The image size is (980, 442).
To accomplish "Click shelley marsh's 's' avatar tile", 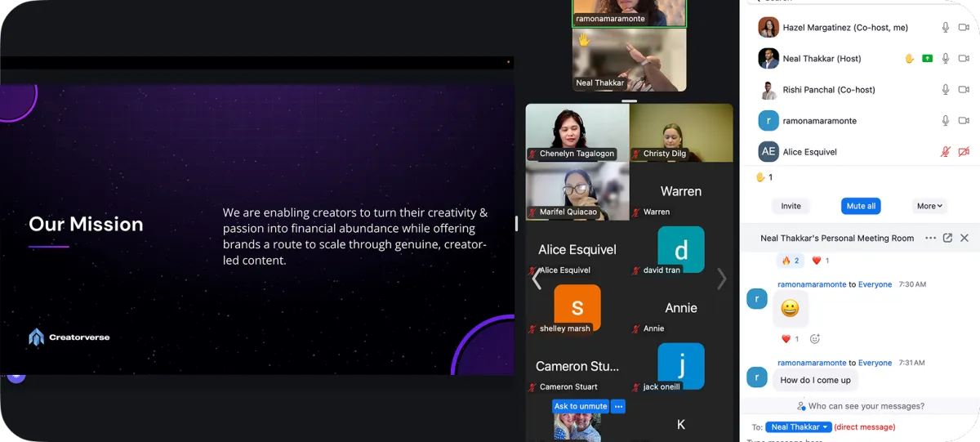I will point(577,308).
